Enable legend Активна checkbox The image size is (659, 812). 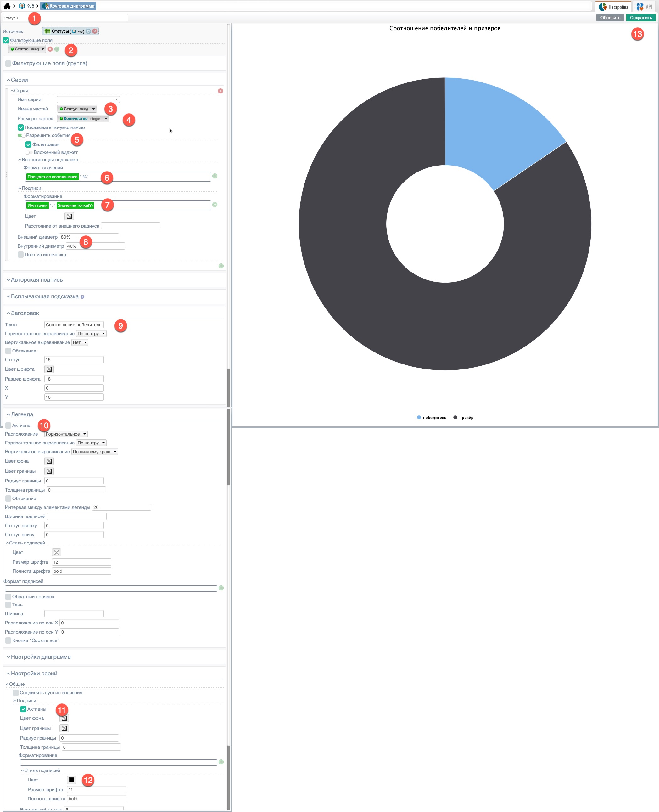8,426
